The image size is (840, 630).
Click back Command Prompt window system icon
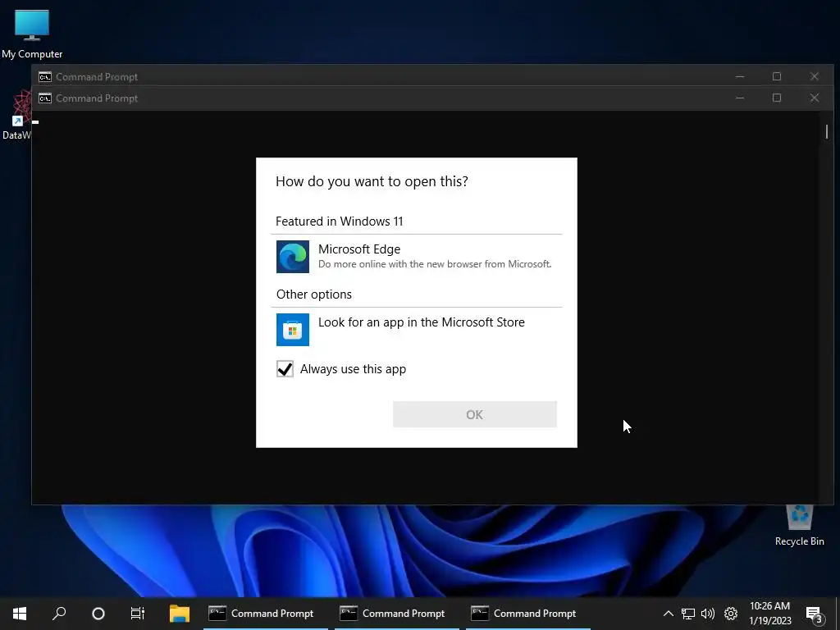45,76
